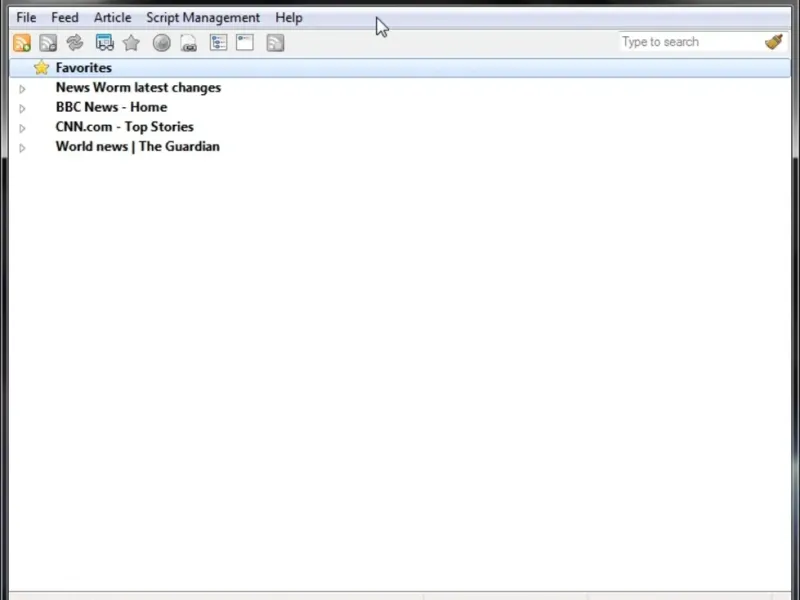The height and width of the screenshot is (600, 800).
Task: Click the page with link icon
Action: coord(188,43)
